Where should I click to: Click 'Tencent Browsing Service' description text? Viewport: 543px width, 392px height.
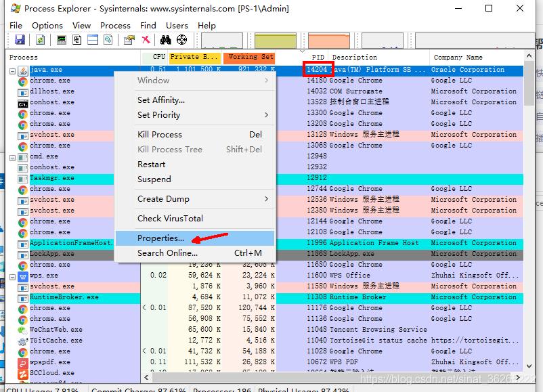pyautogui.click(x=378, y=329)
